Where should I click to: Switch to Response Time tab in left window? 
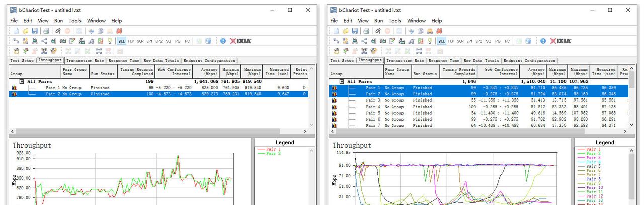124,61
